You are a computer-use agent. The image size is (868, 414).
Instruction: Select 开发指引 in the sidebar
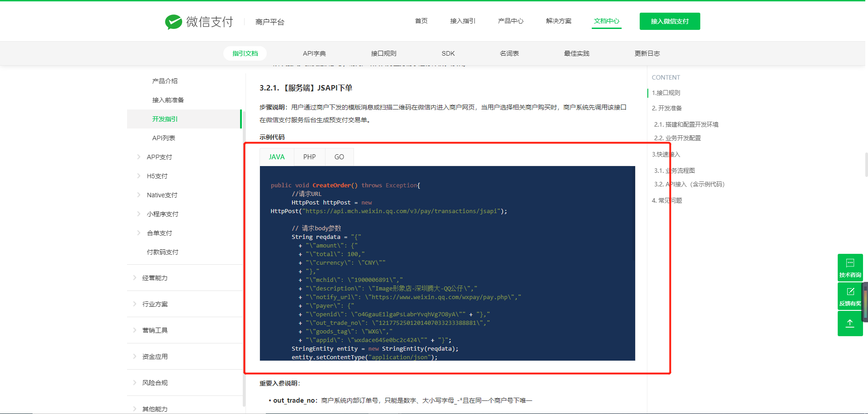(x=184, y=119)
